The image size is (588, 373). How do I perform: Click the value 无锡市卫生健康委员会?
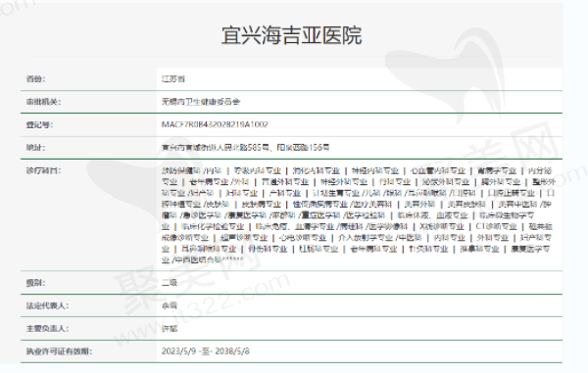tap(201, 102)
